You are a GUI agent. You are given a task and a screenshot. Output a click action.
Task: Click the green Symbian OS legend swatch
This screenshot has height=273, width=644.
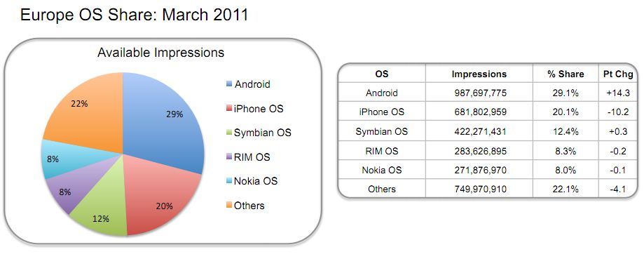point(229,133)
